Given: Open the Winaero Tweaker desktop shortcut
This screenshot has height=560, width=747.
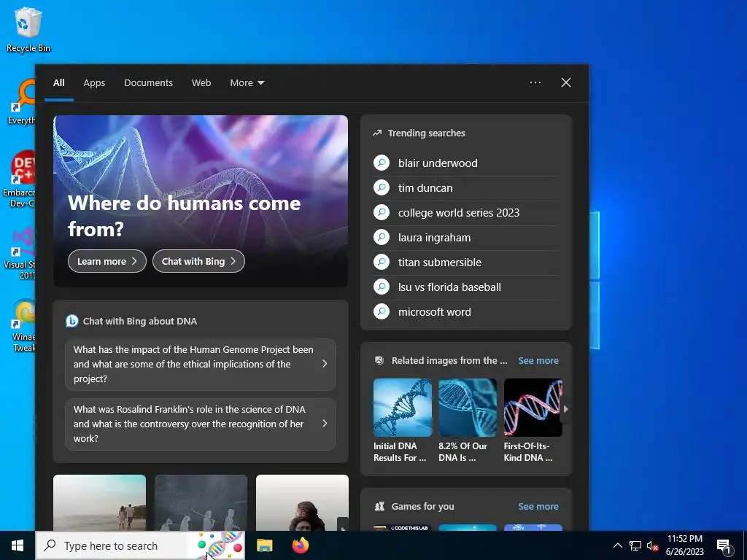Looking at the screenshot, I should 23,326.
